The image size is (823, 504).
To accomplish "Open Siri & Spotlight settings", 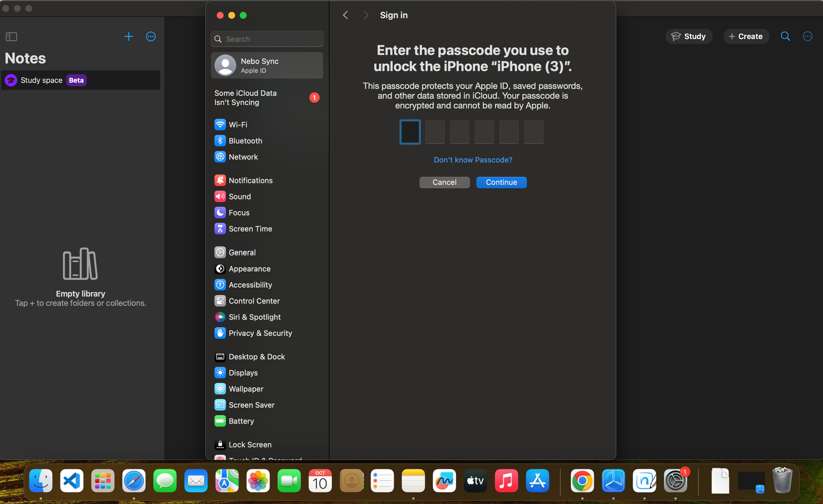I will point(254,317).
